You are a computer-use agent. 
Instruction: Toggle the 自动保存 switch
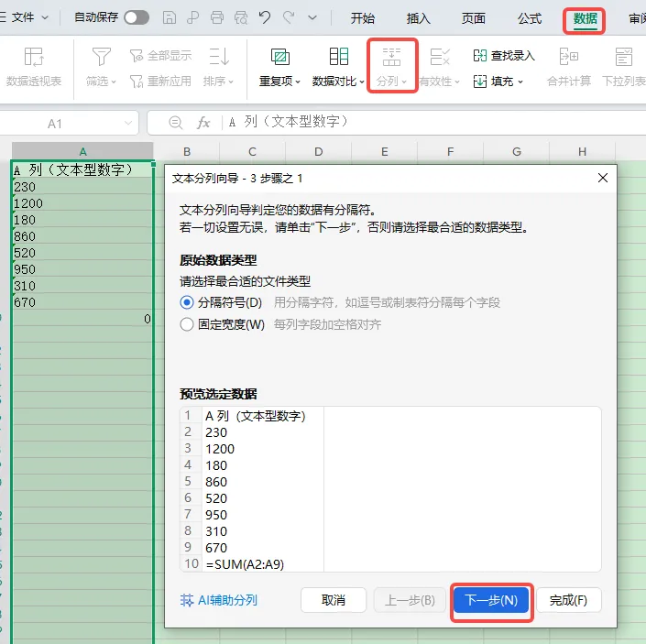click(137, 17)
